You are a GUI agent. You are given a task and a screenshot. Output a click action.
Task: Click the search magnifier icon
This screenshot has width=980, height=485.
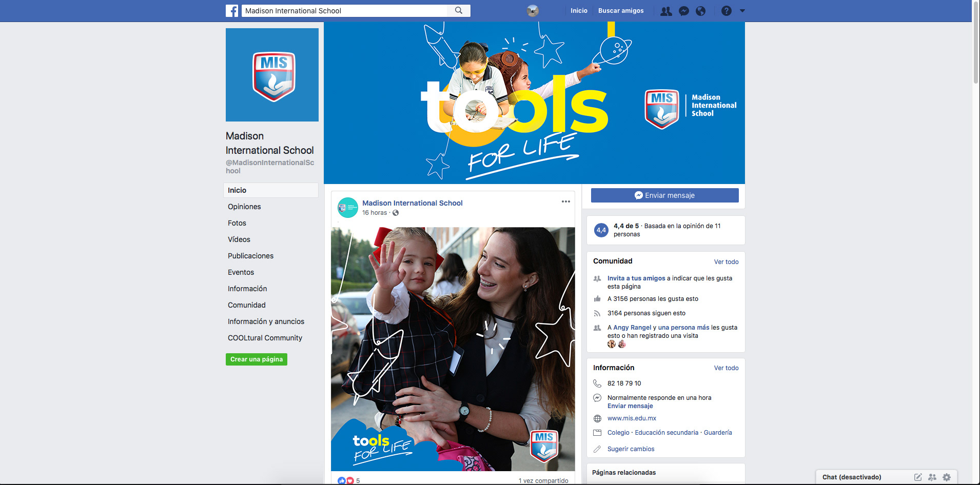(x=459, y=11)
